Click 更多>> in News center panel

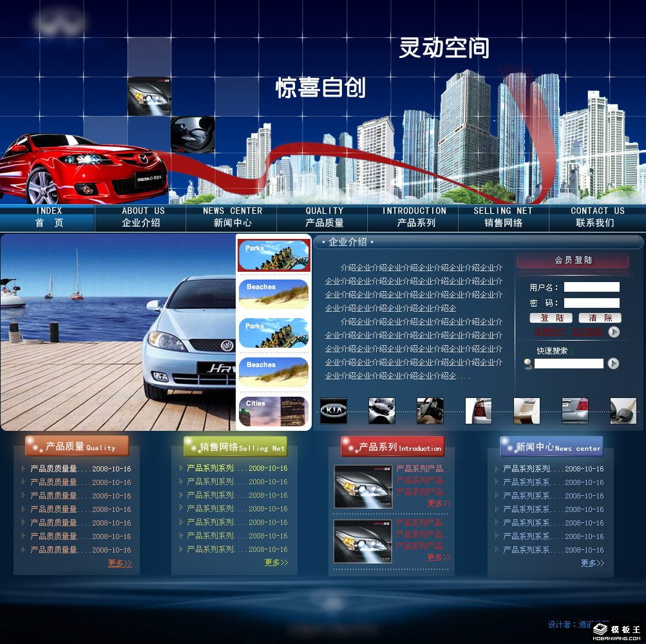pyautogui.click(x=592, y=563)
